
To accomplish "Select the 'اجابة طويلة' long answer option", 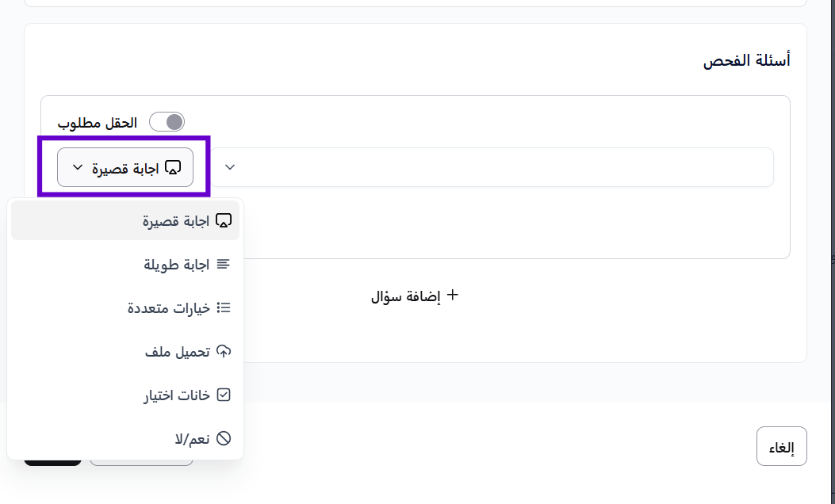I will [x=176, y=265].
